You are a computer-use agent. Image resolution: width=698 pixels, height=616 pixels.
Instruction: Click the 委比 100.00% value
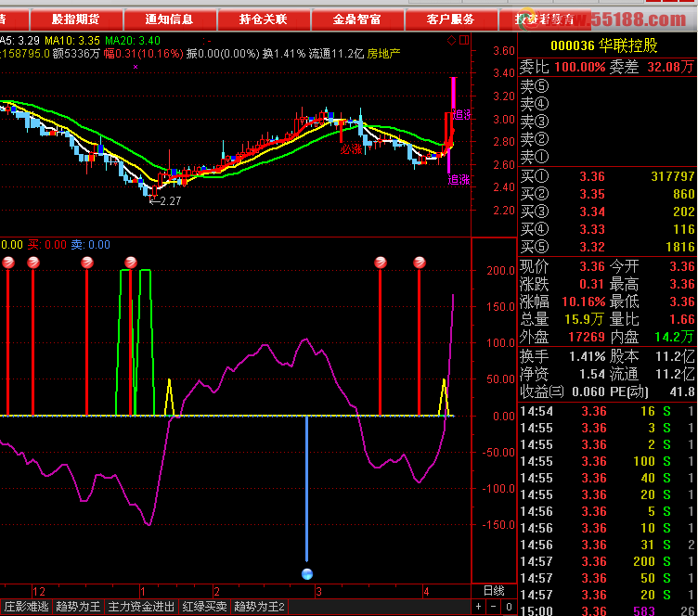click(580, 67)
